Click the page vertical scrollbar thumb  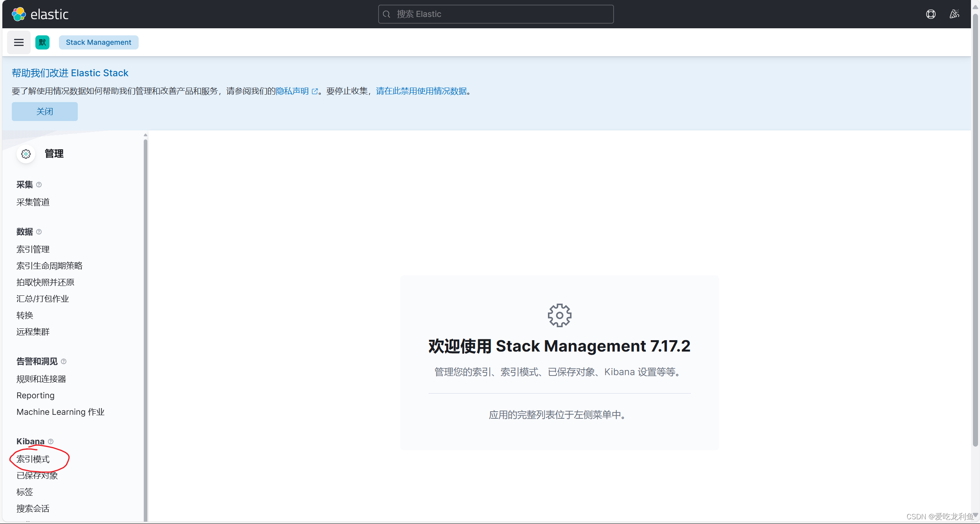click(x=975, y=230)
